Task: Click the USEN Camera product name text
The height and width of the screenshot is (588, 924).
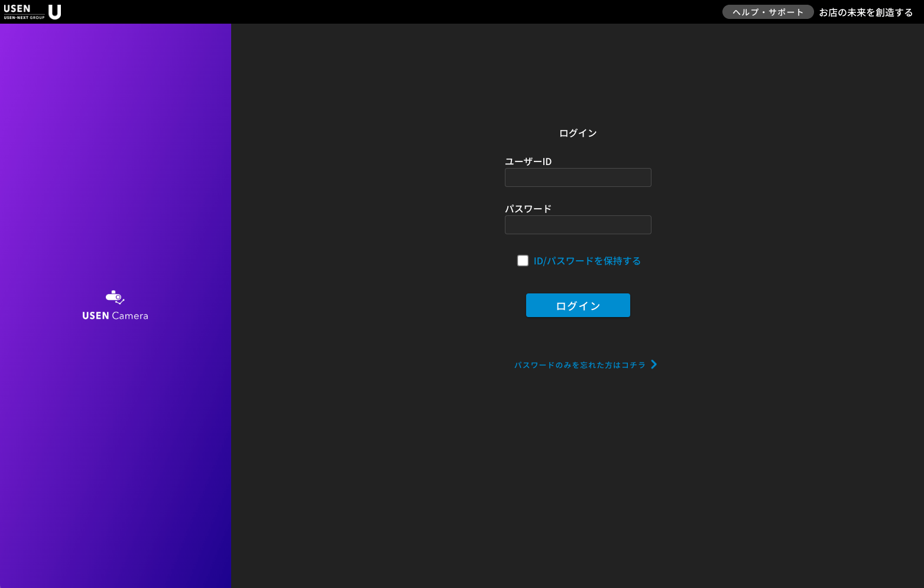Action: coord(115,316)
